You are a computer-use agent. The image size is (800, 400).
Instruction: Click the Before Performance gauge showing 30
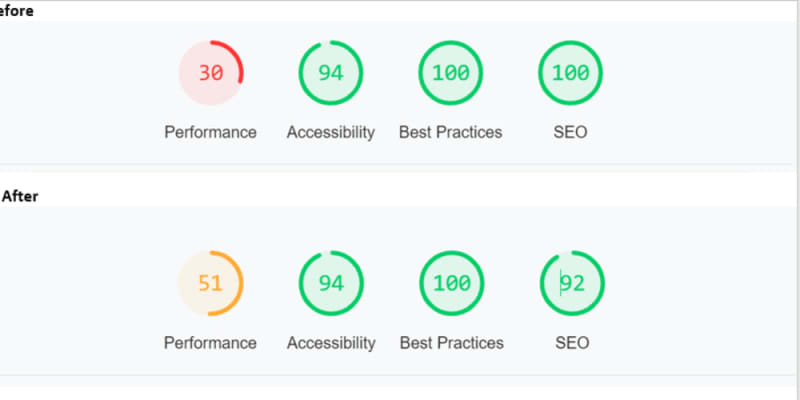click(210, 73)
